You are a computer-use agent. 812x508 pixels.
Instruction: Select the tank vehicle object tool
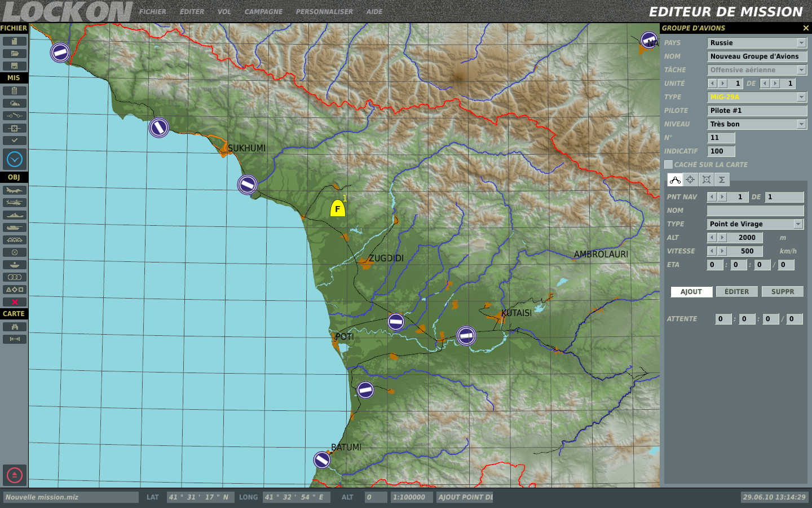pyautogui.click(x=15, y=227)
